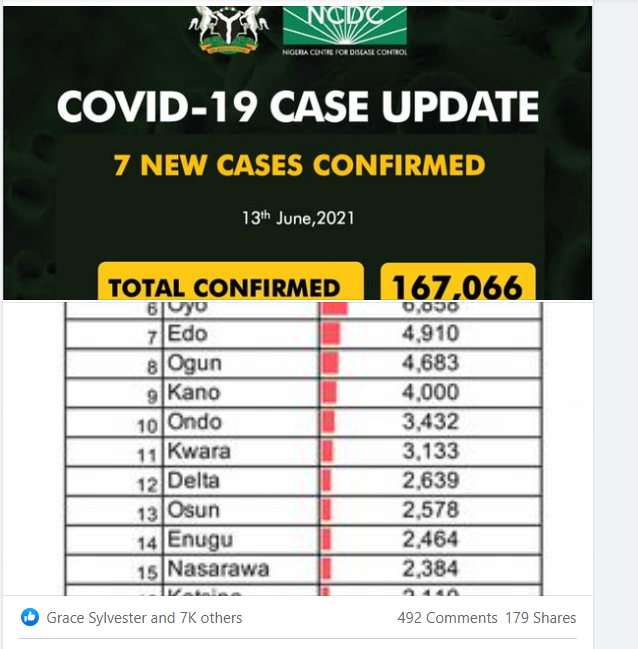Click the Delta case count 2,639
The width and height of the screenshot is (638, 649).
pos(431,481)
